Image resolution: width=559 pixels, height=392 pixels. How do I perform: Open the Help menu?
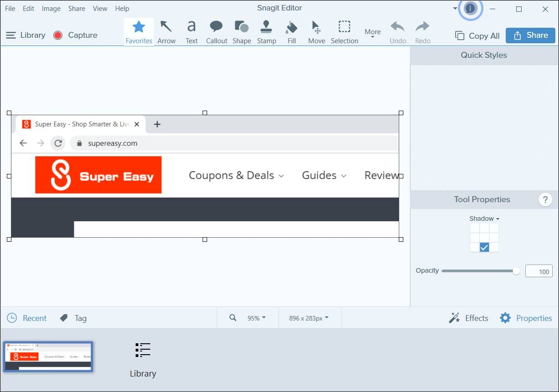click(x=122, y=8)
